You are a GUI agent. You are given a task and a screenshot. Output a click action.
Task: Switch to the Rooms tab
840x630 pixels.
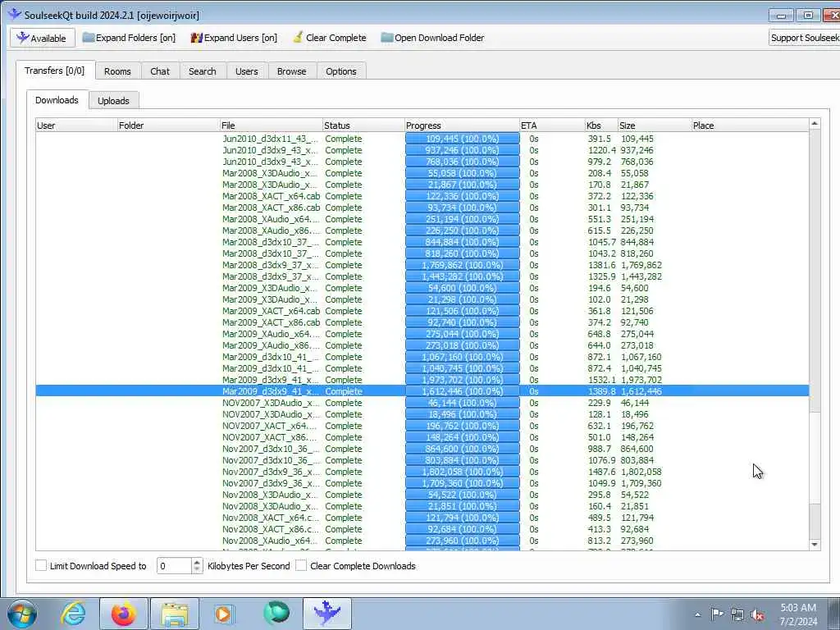pyautogui.click(x=117, y=71)
